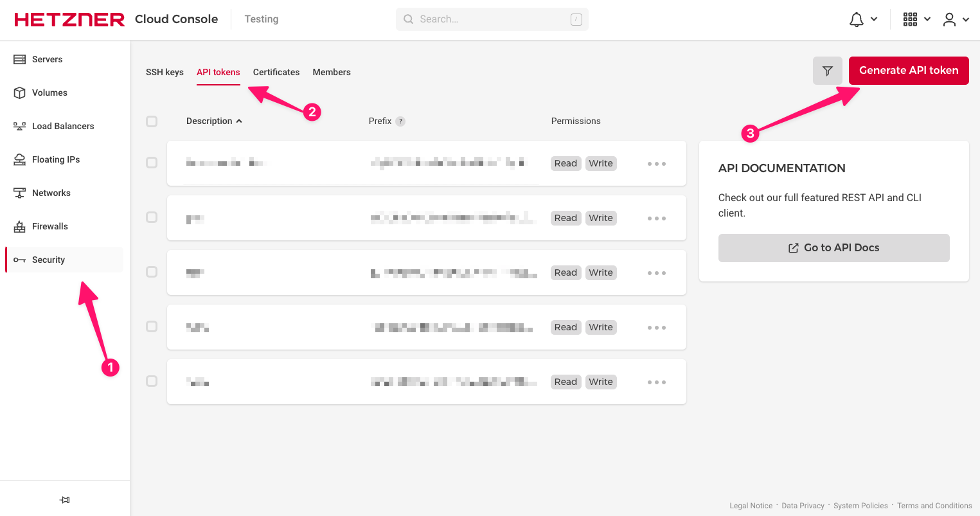
Task: Open more options for first token row
Action: [657, 164]
